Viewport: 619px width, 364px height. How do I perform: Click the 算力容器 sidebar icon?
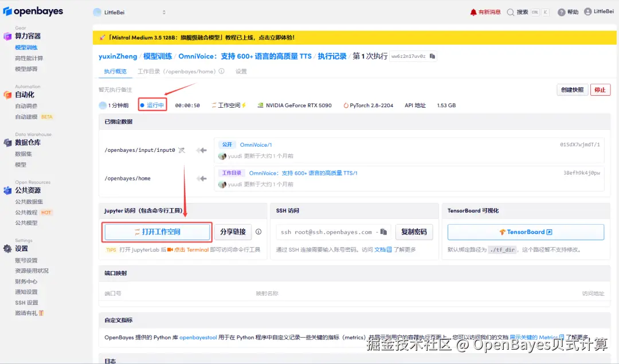(7, 36)
